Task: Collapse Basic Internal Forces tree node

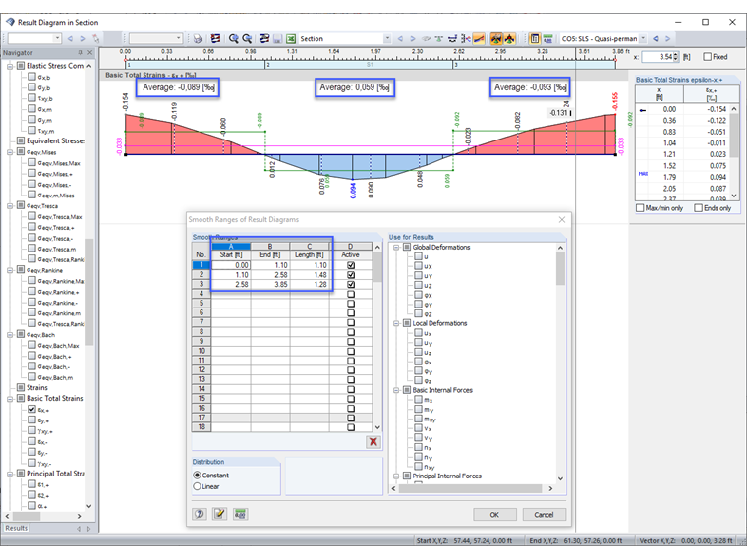Action: coord(396,390)
